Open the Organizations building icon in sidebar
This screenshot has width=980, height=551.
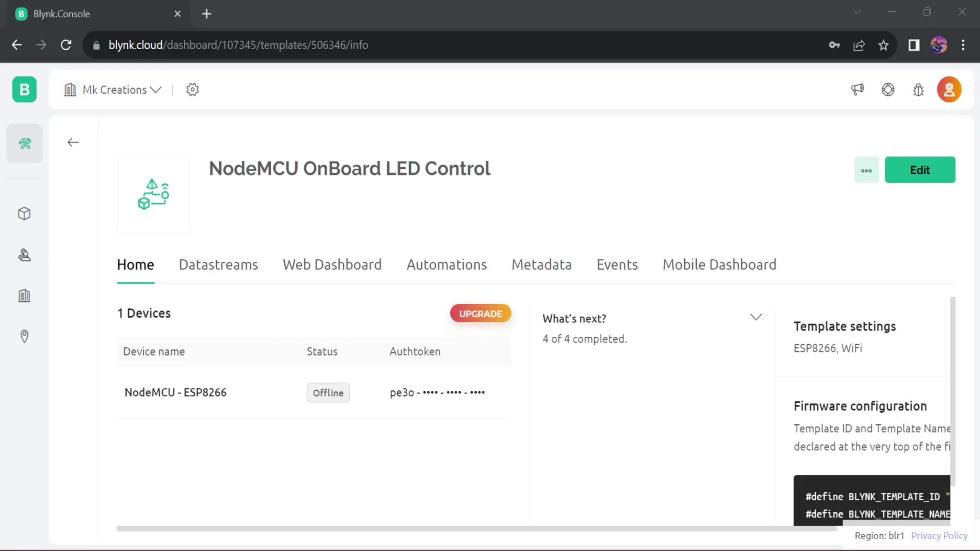24,296
